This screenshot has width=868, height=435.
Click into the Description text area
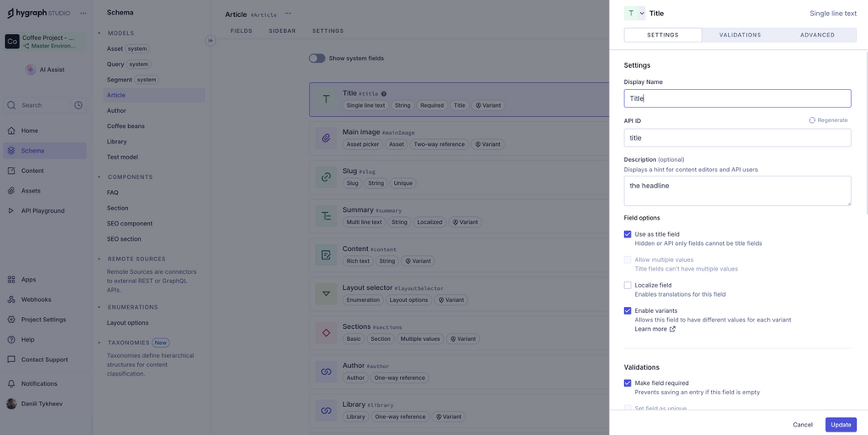(x=737, y=191)
